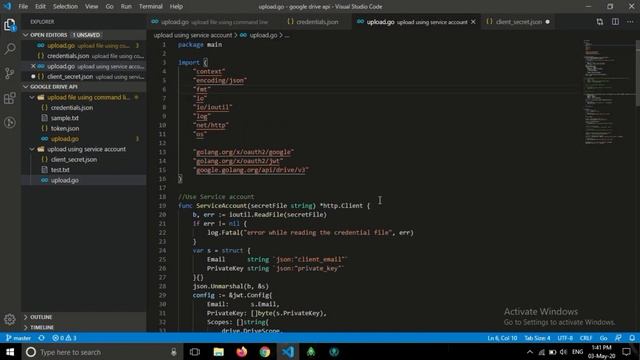Open the Manage gear menu
Image resolution: width=640 pixels, height=360 pixels.
10,319
